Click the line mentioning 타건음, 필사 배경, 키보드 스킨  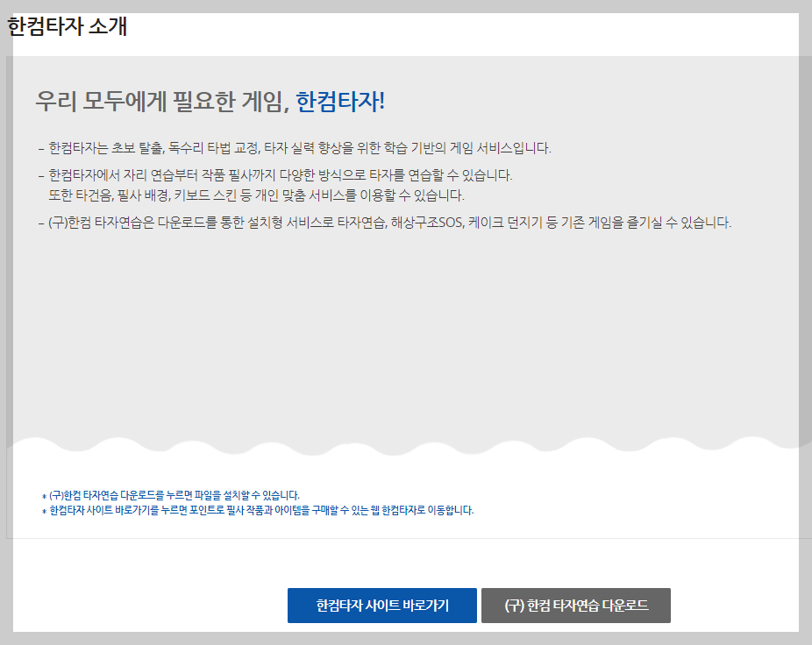256,195
